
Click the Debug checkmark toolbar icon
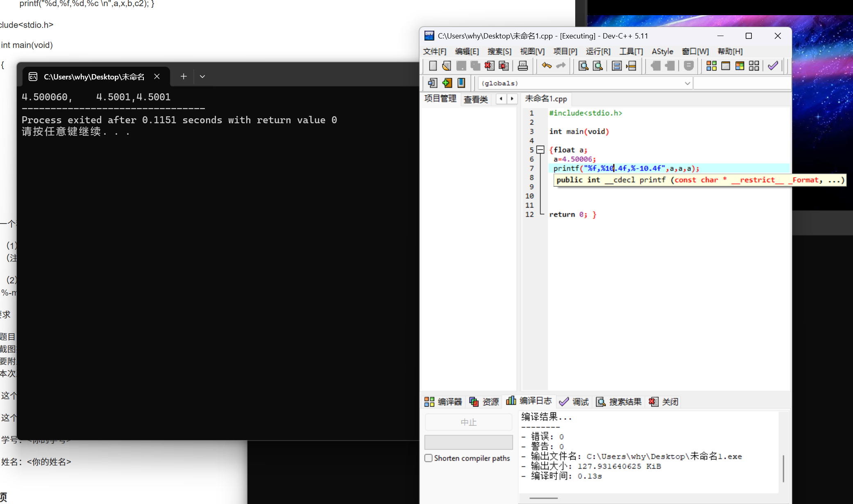click(x=773, y=66)
